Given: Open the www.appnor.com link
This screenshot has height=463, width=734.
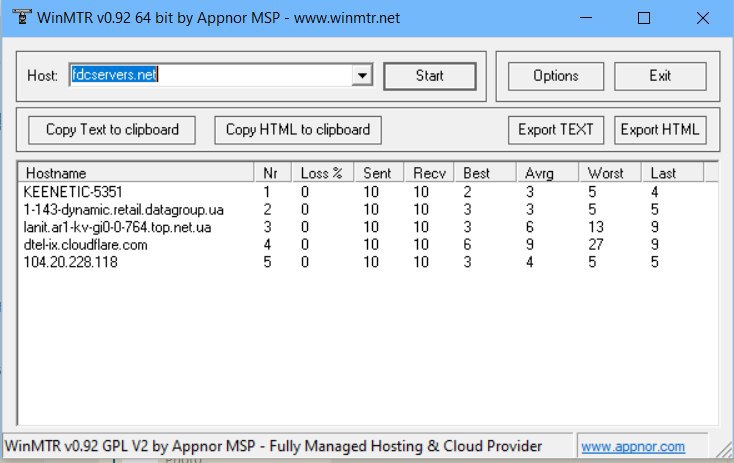Looking at the screenshot, I should coord(633,447).
